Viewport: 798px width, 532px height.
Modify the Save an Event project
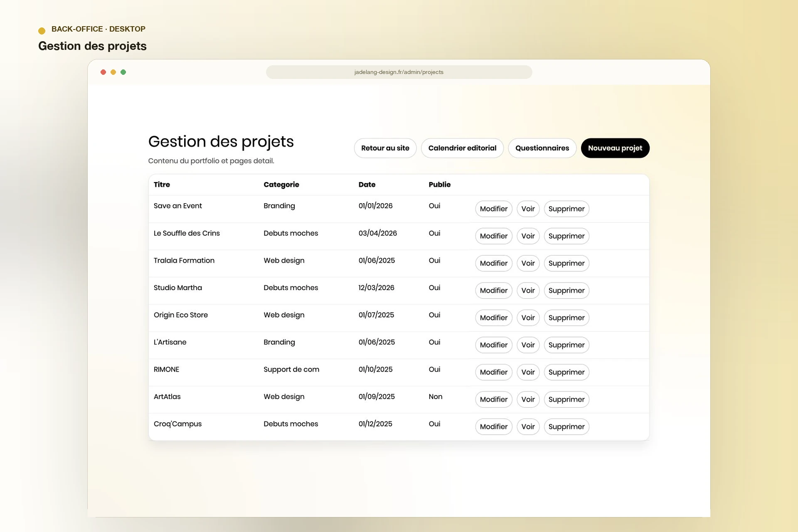coord(494,209)
